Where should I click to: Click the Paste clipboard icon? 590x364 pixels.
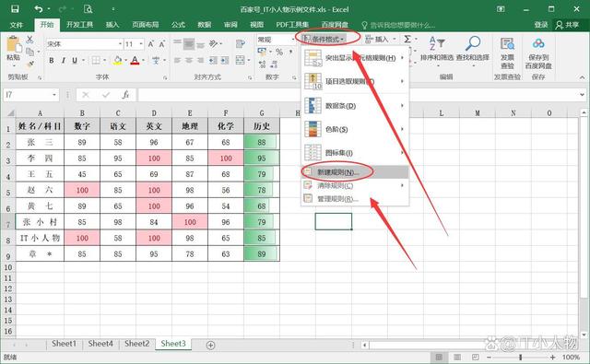14,44
